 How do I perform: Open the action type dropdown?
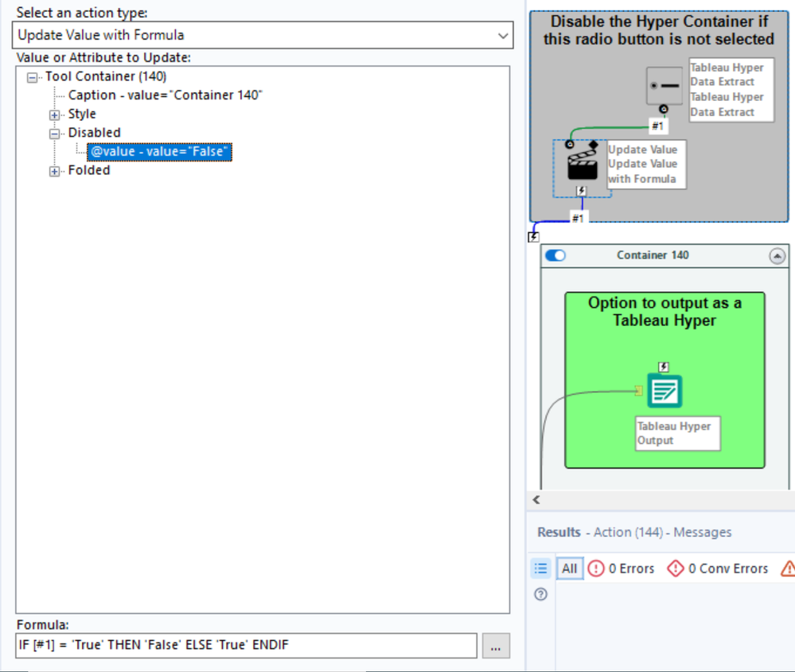(263, 35)
